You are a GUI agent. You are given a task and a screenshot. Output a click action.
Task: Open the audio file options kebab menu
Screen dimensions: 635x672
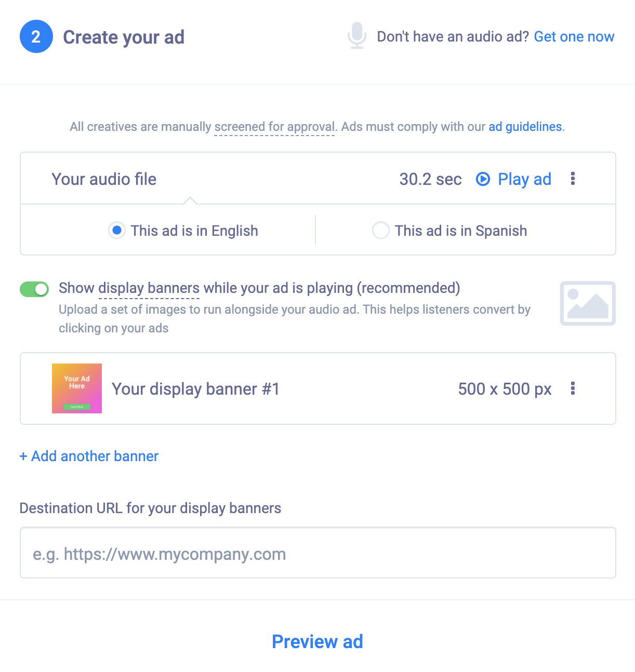[573, 179]
